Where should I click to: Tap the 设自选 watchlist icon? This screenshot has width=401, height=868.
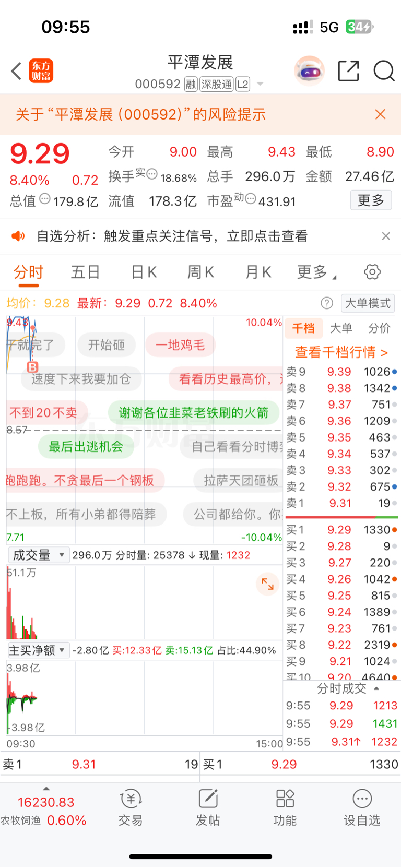362,808
